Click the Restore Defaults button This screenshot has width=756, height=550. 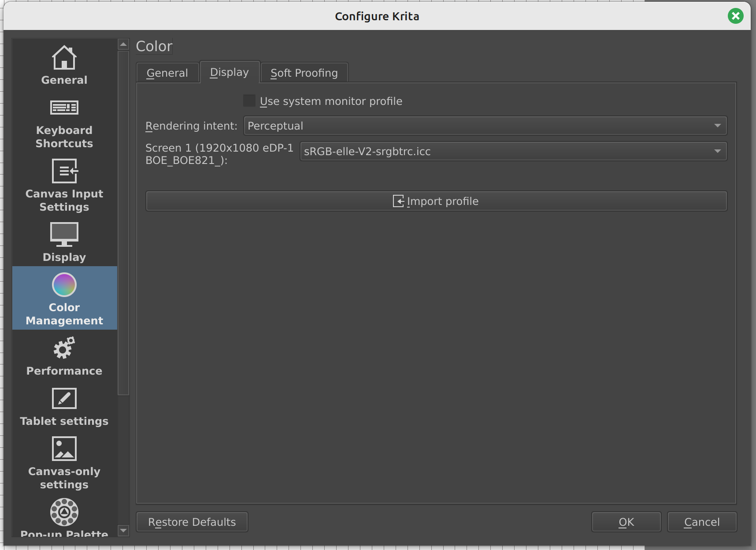tap(192, 522)
